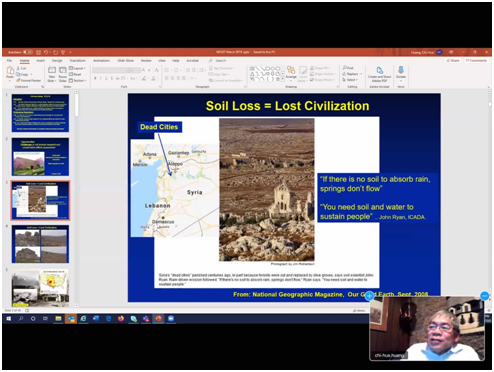Viewport: 494px width, 372px height.
Task: Toggle Italic formatting in Font group
Action: point(101,78)
